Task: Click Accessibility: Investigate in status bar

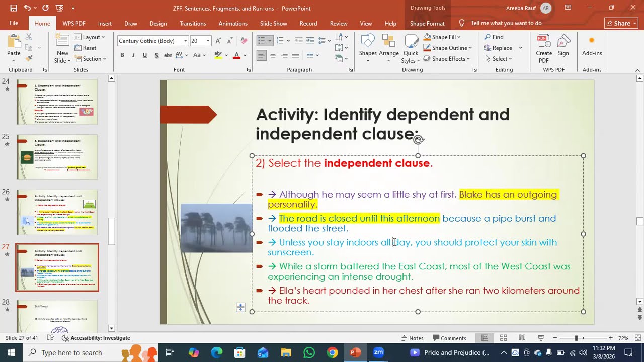Action: [96, 338]
